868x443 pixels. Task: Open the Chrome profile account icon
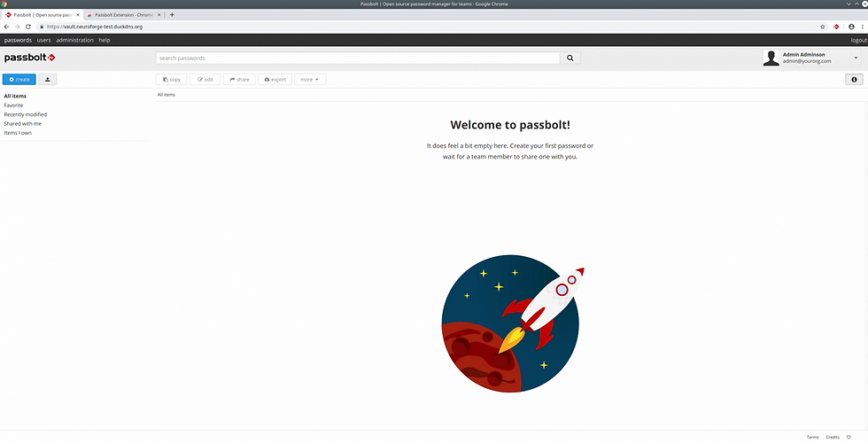(851, 27)
